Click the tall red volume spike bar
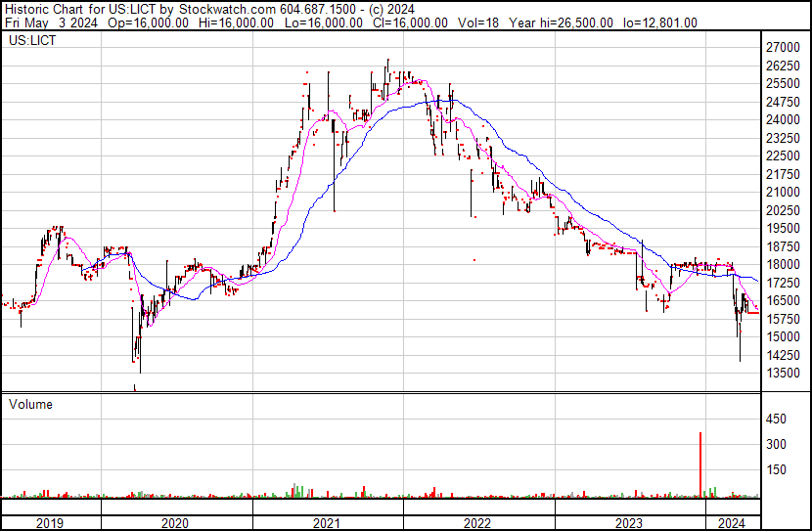The height and width of the screenshot is (531, 812). 700,464
